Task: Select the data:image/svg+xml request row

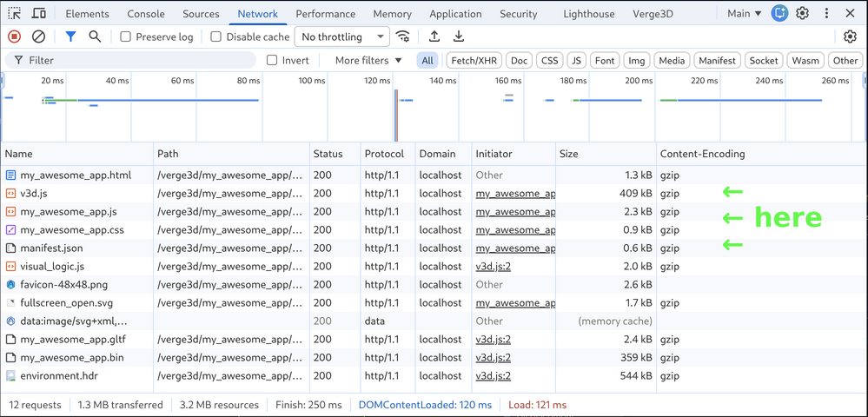Action: pyautogui.click(x=434, y=321)
